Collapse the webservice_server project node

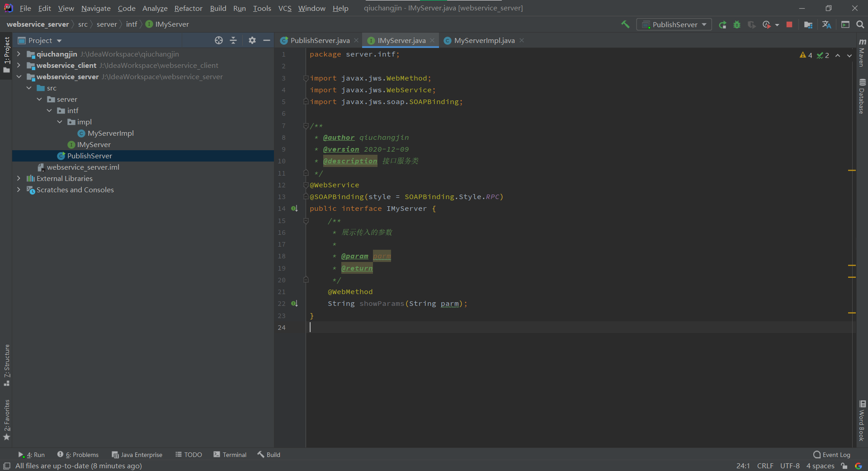(19, 77)
